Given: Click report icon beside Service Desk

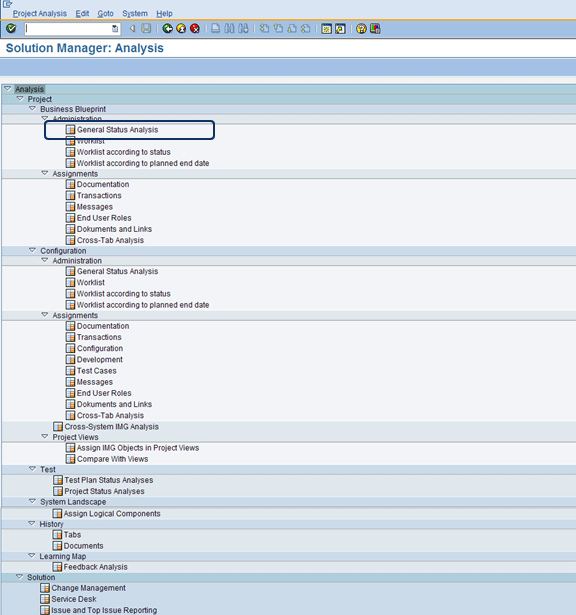Looking at the screenshot, I should point(45,599).
